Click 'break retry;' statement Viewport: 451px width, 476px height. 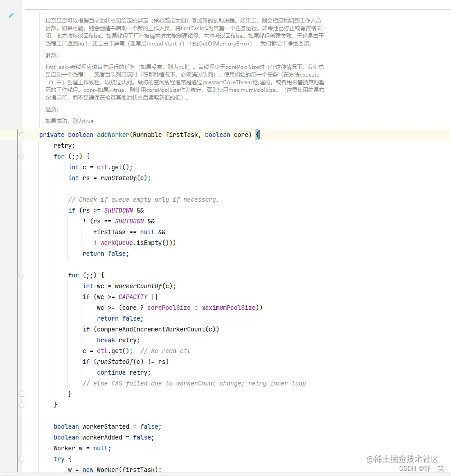pos(118,340)
